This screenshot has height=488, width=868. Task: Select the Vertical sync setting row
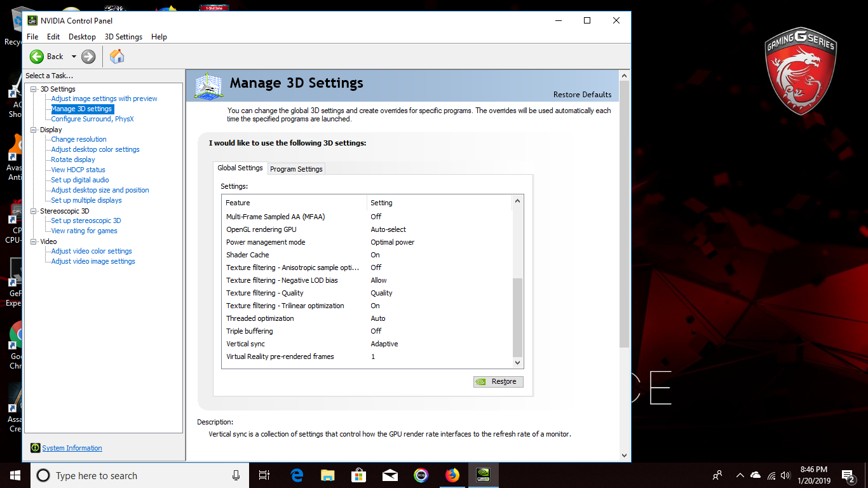click(x=367, y=344)
